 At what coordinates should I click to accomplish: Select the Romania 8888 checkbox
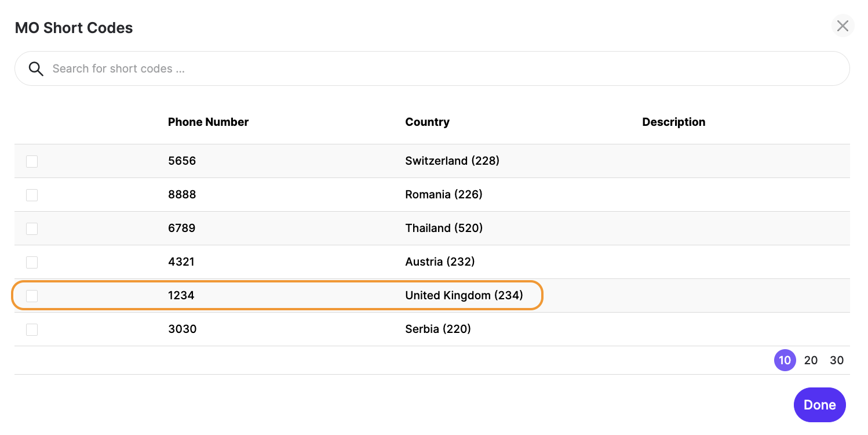click(x=32, y=195)
